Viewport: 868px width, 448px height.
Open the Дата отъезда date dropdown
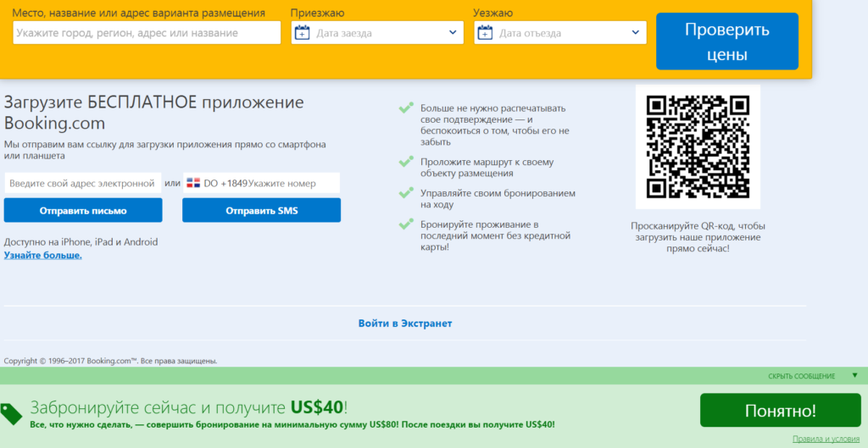point(560,33)
